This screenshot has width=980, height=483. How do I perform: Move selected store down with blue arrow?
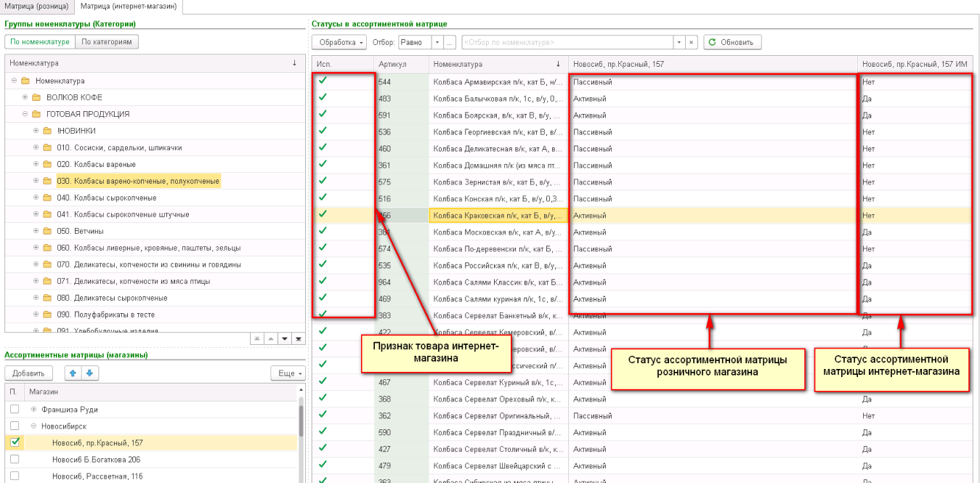click(90, 373)
